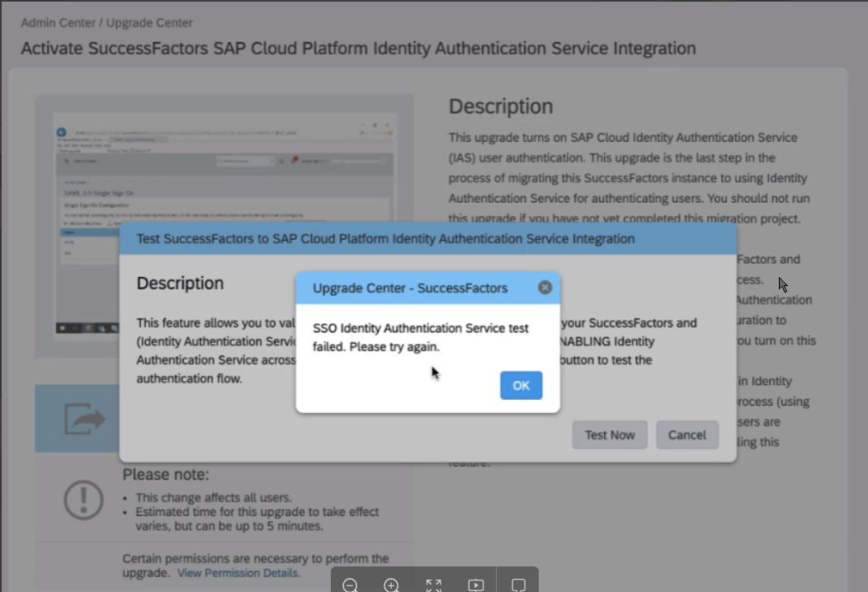The image size is (868, 592).
Task: Open the View Permission Details link
Action: coord(238,573)
